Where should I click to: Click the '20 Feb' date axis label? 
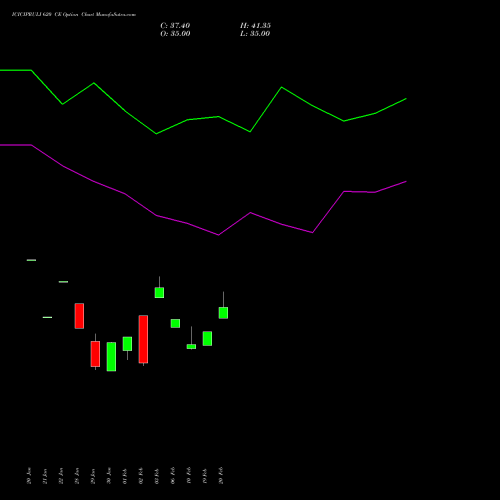pyautogui.click(x=221, y=476)
